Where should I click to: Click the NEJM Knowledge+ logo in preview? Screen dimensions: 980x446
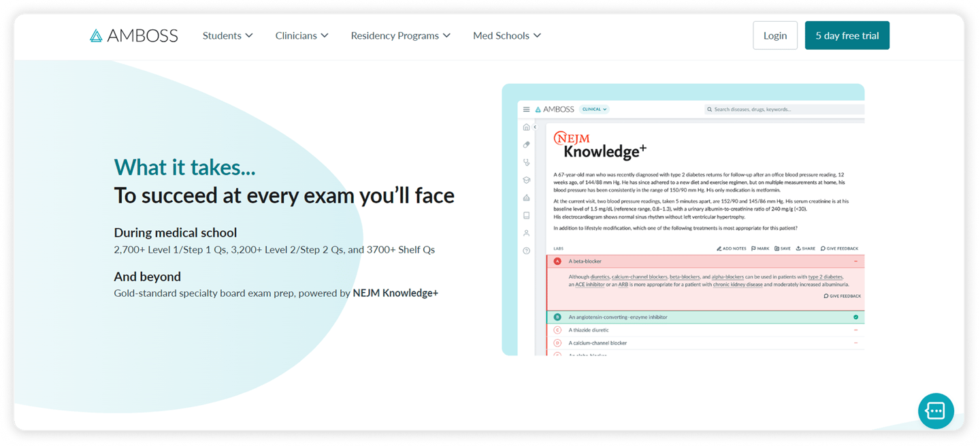(x=600, y=145)
